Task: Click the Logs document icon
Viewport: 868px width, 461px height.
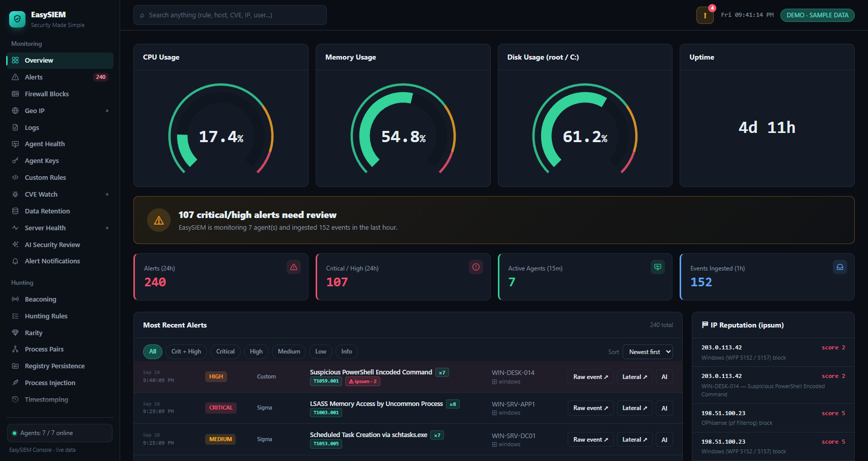Action: [15, 127]
